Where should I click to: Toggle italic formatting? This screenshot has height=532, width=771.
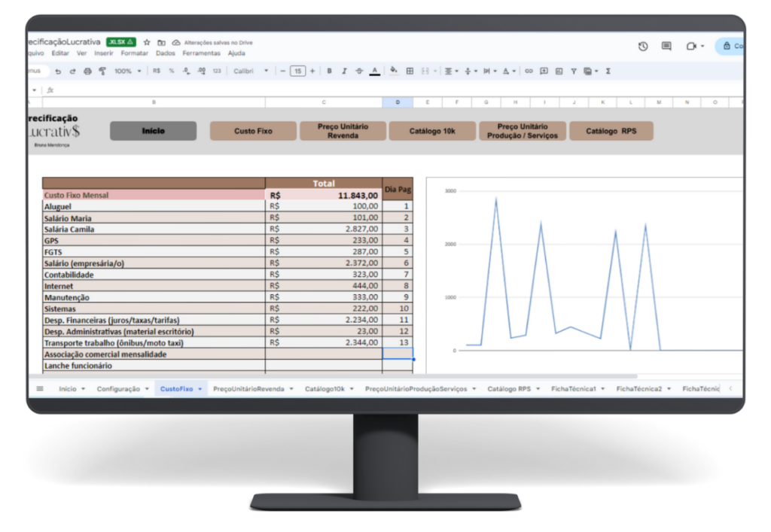coord(344,71)
